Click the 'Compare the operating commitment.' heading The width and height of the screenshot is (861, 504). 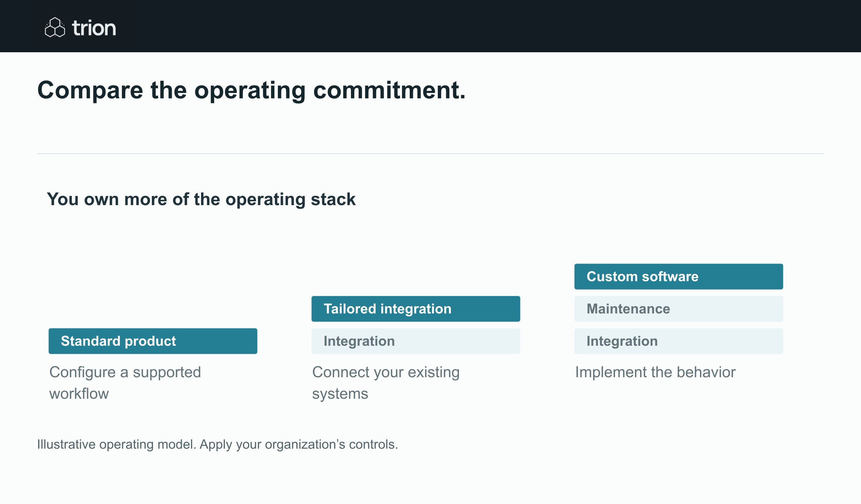click(251, 91)
